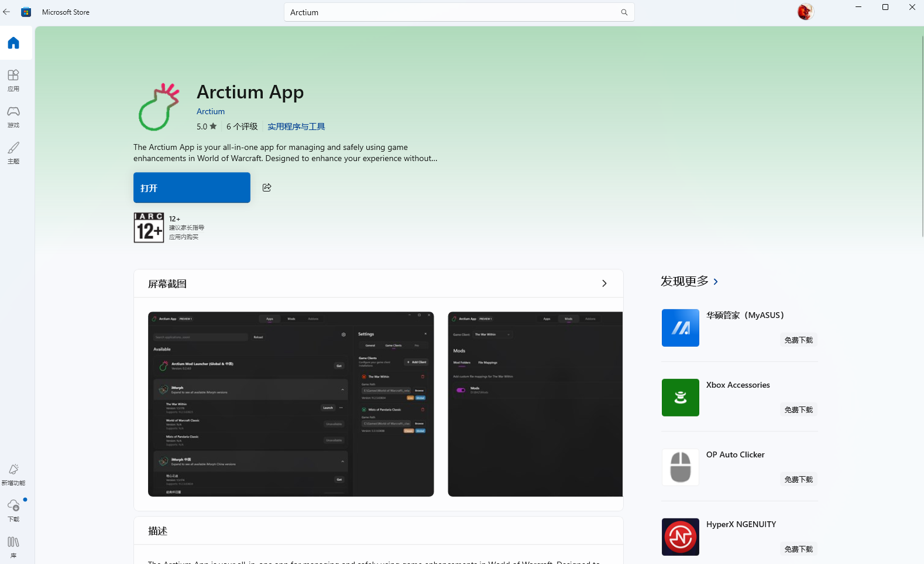
Task: Click the 打开 button to launch Arctium App
Action: pos(191,187)
